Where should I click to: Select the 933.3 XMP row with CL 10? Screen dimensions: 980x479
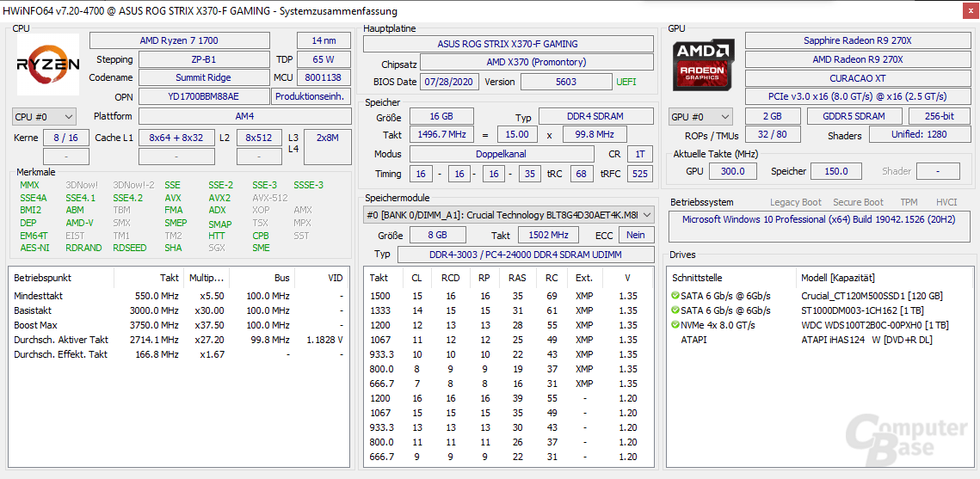coord(508,354)
